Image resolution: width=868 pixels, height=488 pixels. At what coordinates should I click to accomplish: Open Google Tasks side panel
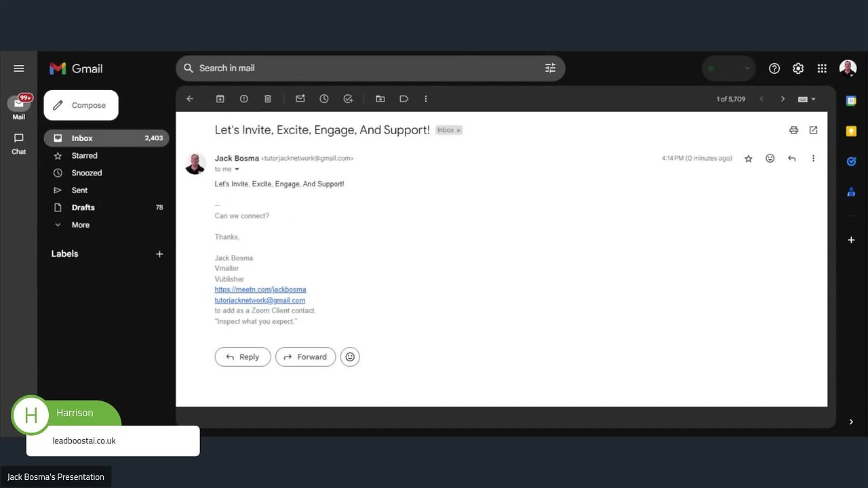851,161
